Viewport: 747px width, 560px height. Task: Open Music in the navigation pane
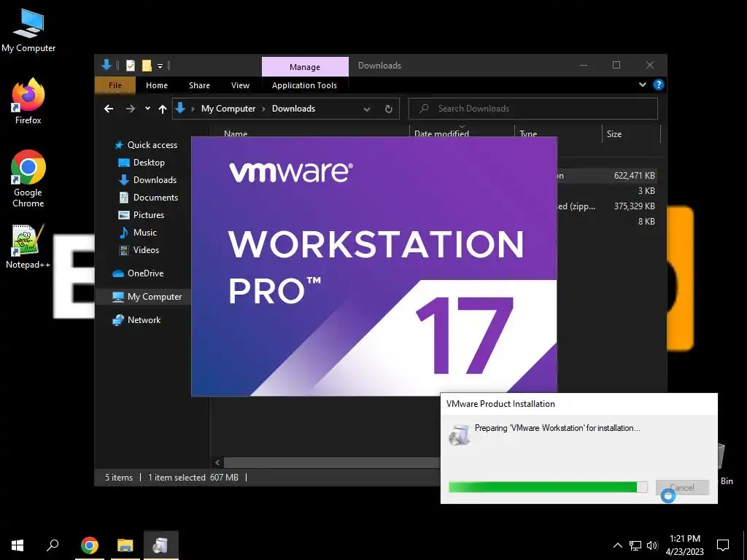point(138,233)
